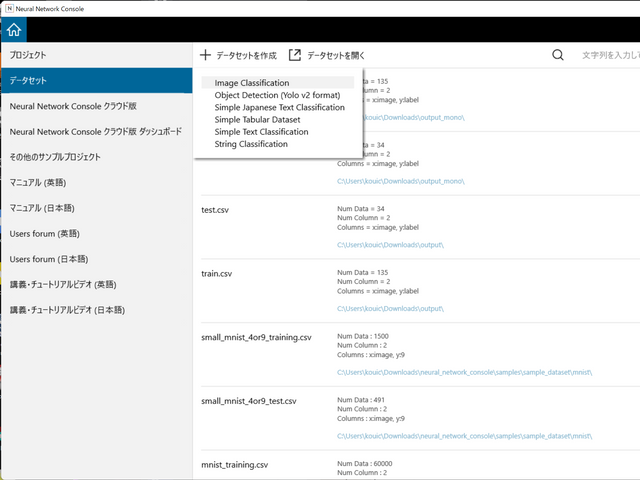Click the データセットを作成 button label
Screen dimensions: 640x480
247,55
